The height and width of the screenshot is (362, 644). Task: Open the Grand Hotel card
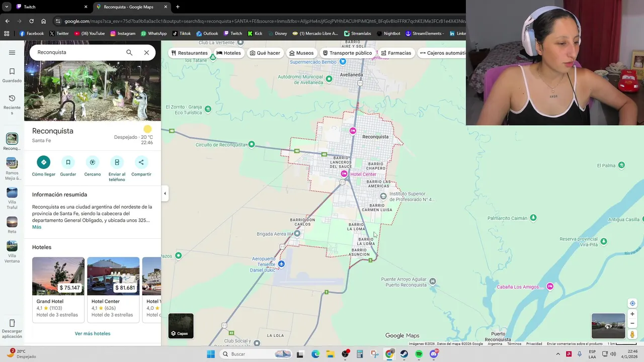coord(58,290)
